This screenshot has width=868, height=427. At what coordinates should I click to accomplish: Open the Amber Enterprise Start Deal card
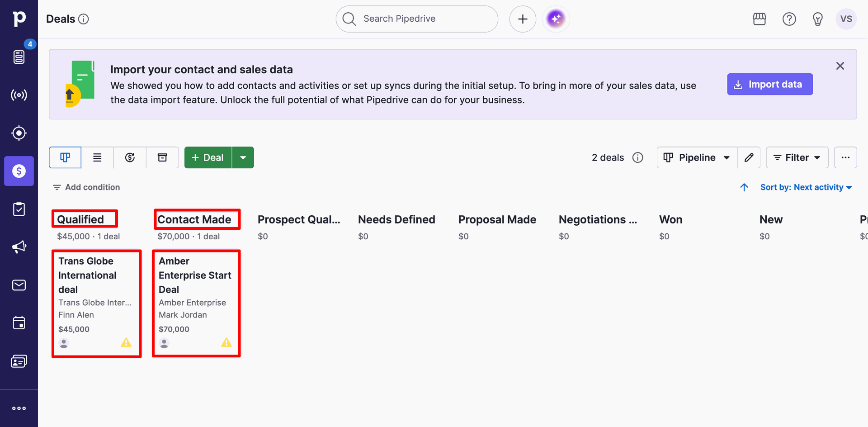[x=196, y=304]
